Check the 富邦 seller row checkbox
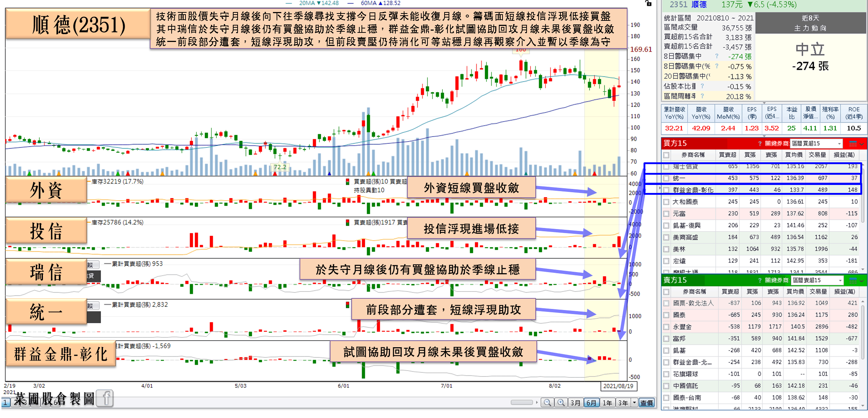 [x=666, y=339]
